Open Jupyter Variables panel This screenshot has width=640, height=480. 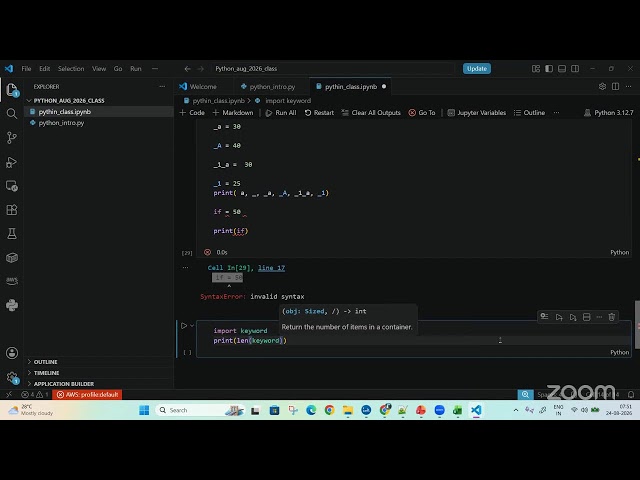pyautogui.click(x=477, y=113)
